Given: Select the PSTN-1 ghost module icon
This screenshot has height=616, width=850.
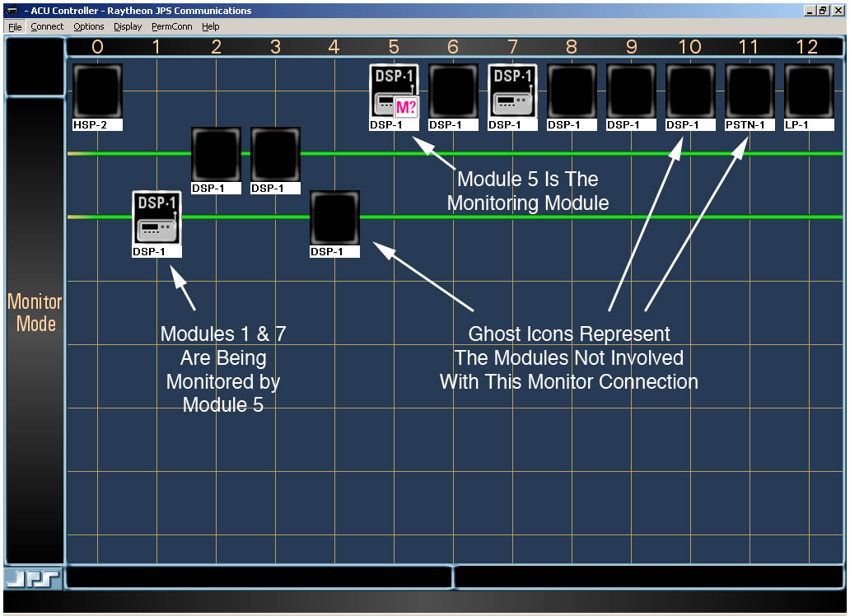Looking at the screenshot, I should pyautogui.click(x=750, y=91).
